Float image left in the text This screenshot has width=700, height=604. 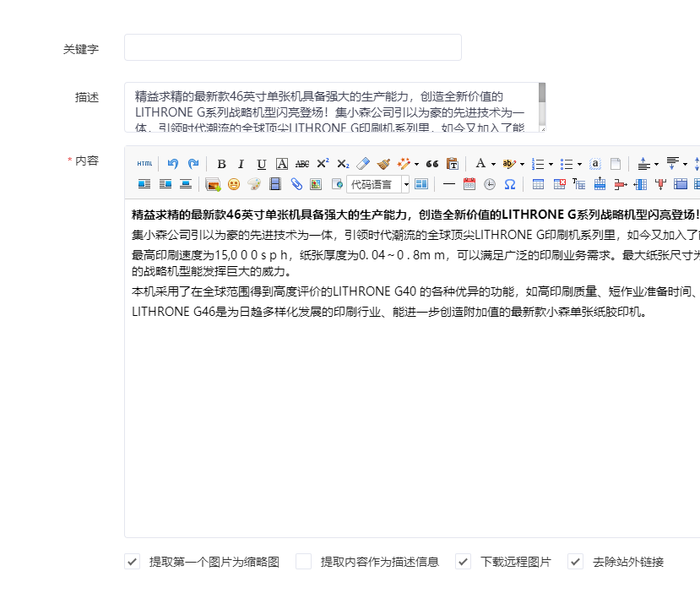(144, 184)
